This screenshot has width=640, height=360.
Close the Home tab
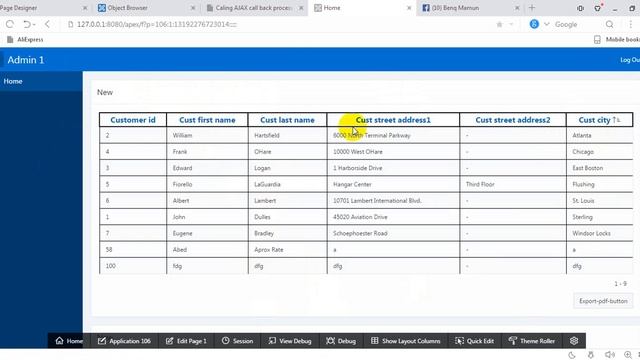(409, 8)
